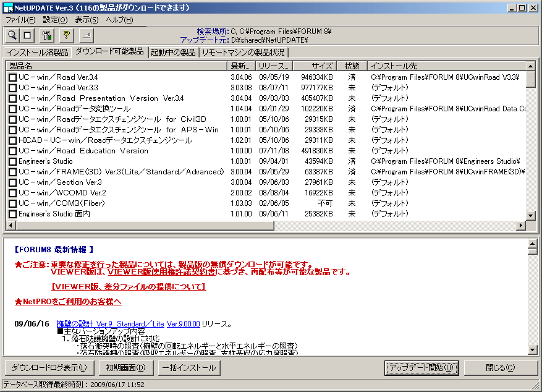Switch to the インストール済製品 tab
Image resolution: width=542 pixels, height=392 pixels.
[x=38, y=52]
